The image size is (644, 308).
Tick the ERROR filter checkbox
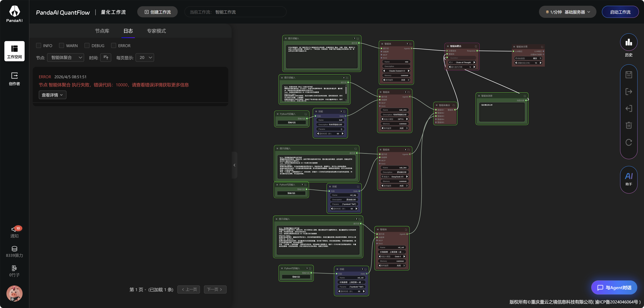pyautogui.click(x=113, y=45)
